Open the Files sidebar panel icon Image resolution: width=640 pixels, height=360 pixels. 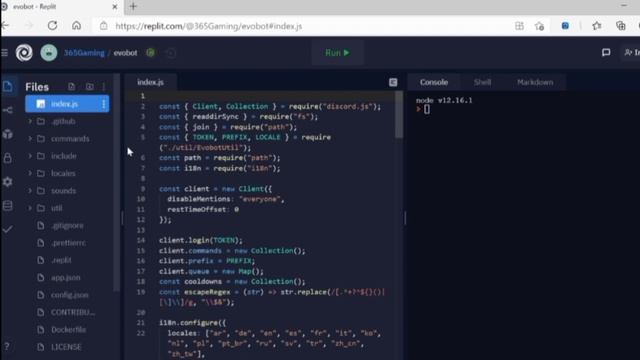pos(7,86)
